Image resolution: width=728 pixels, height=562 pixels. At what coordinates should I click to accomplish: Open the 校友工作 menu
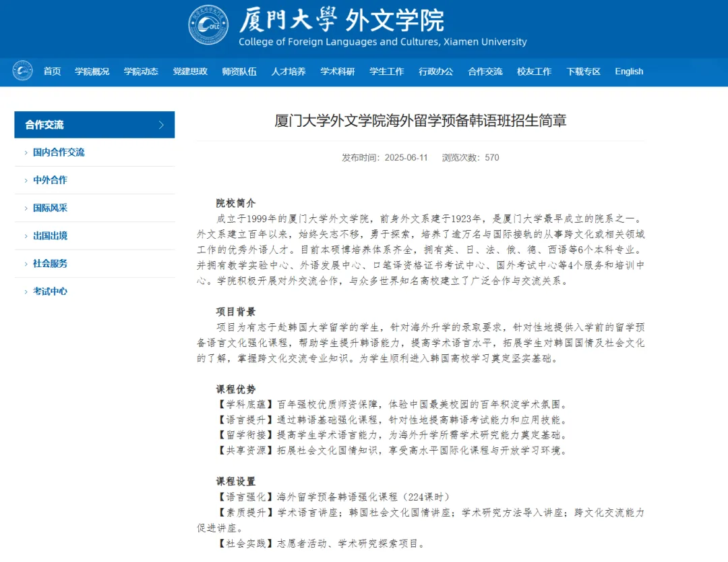pyautogui.click(x=535, y=72)
